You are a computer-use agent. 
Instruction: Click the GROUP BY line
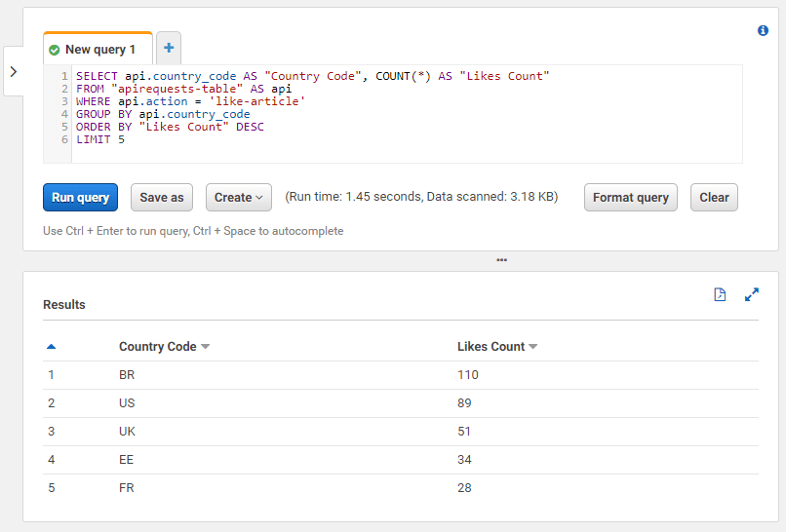163,114
